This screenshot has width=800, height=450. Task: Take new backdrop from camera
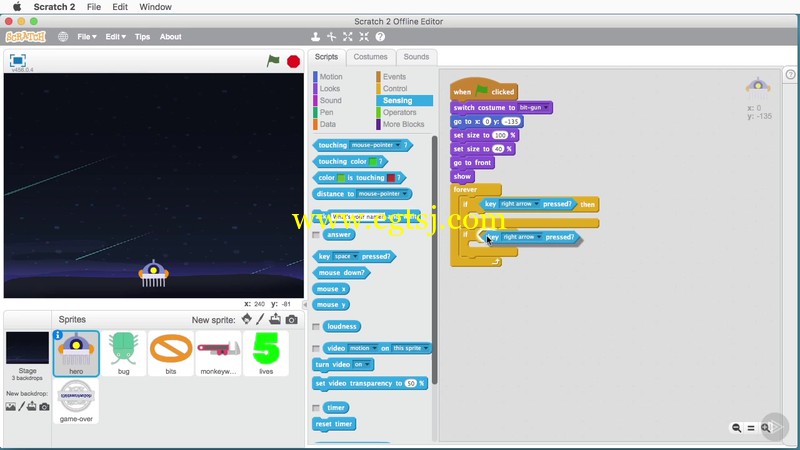click(44, 407)
